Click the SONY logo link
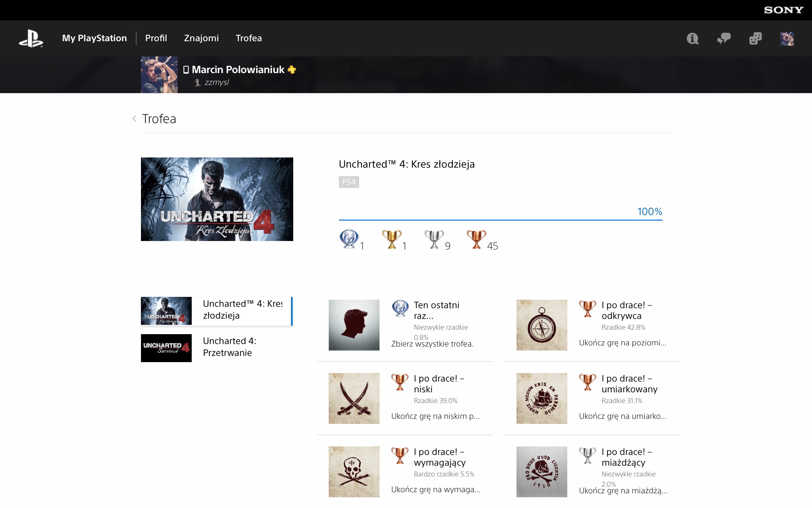The image size is (812, 508). click(784, 10)
